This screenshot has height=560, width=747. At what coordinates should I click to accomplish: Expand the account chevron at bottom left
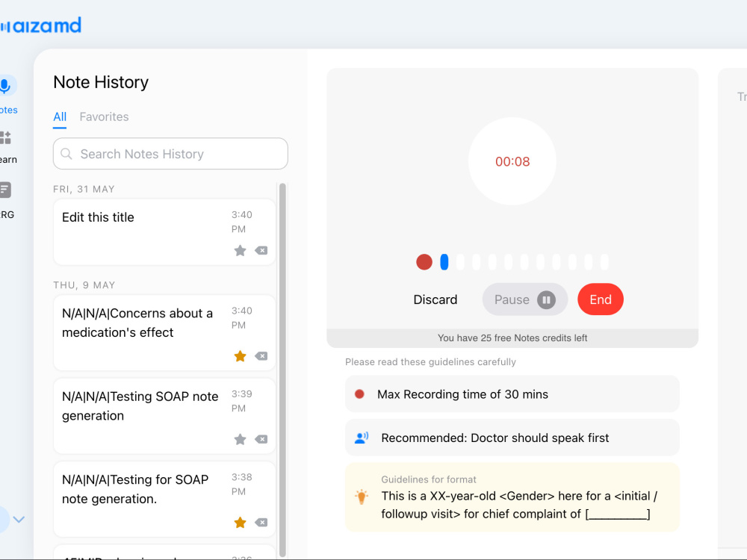coord(19,520)
